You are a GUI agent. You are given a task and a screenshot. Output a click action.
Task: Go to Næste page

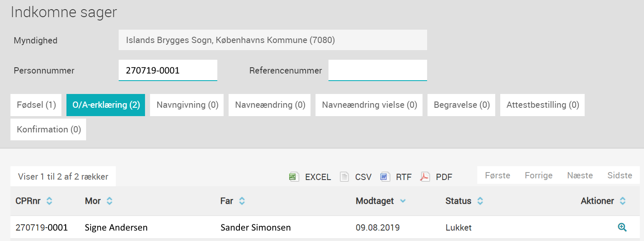click(580, 175)
